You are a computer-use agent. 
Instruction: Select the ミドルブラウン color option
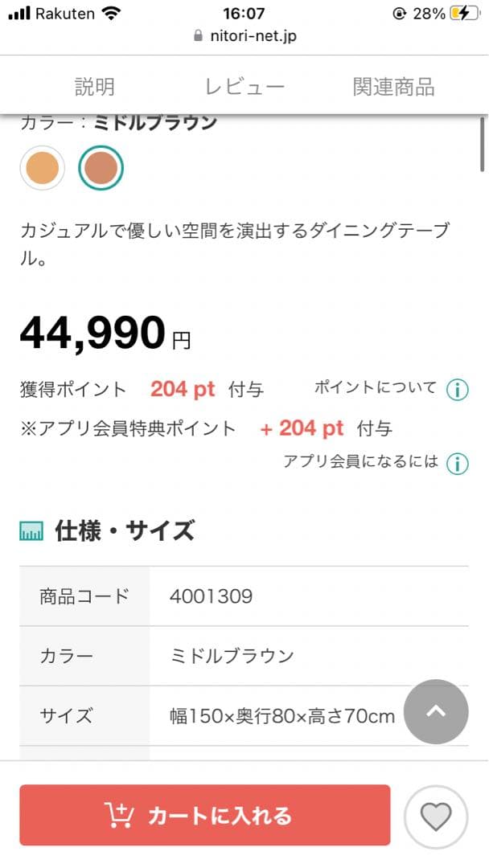pos(101,166)
